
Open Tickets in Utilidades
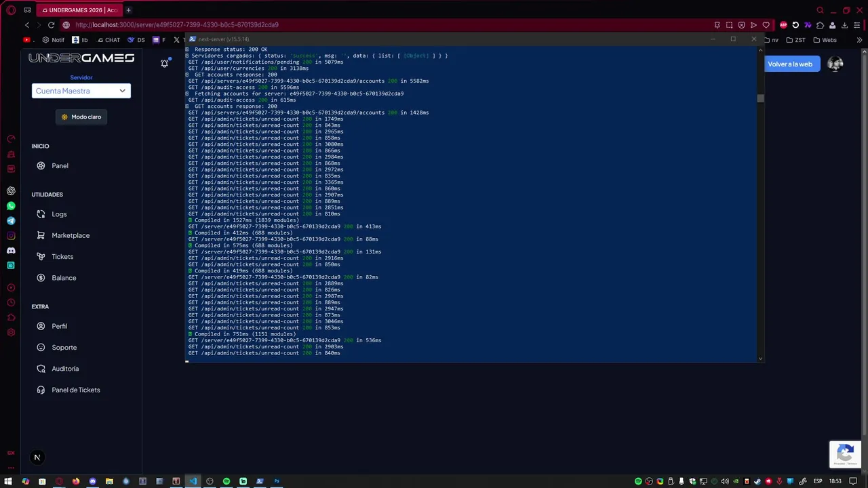click(62, 256)
